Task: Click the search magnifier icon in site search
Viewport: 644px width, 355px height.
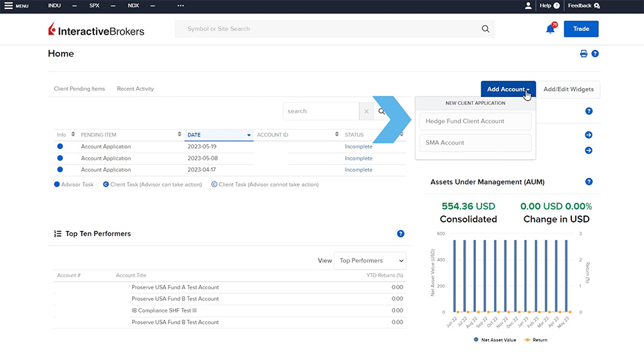Action: click(x=486, y=29)
